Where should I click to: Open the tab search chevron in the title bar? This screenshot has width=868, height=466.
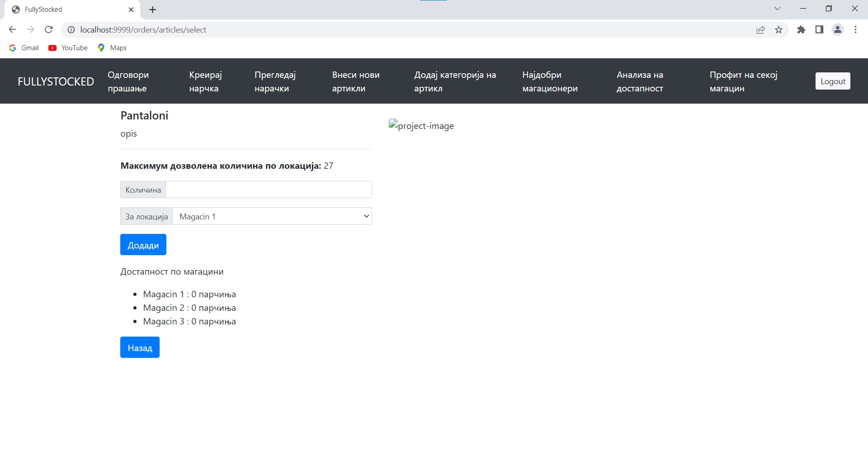(x=777, y=9)
